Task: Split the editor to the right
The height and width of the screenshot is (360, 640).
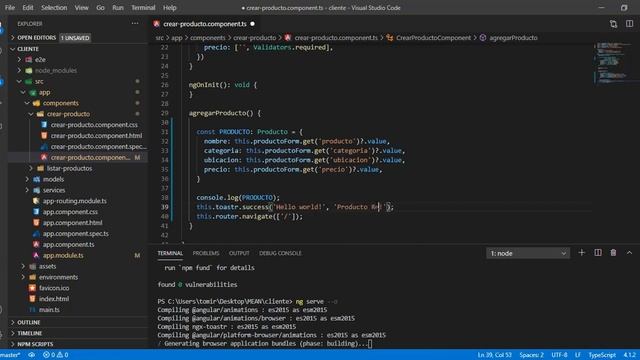Action: 629,24
